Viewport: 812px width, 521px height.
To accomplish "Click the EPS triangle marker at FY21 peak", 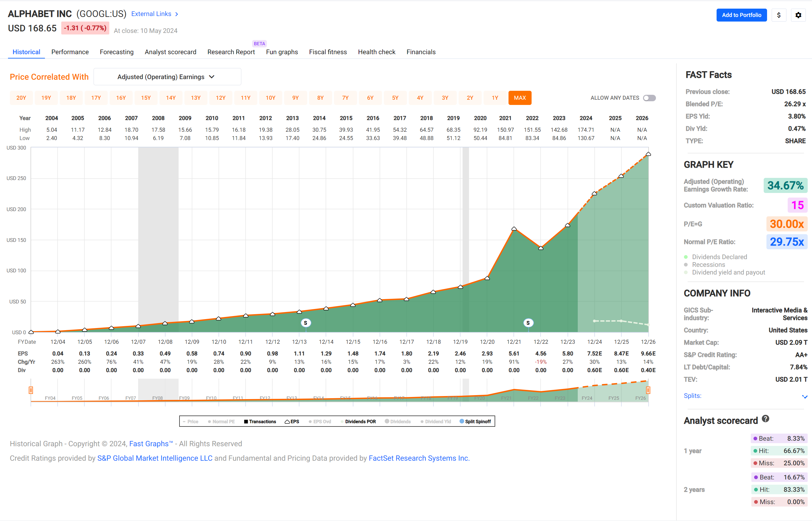I will [514, 229].
